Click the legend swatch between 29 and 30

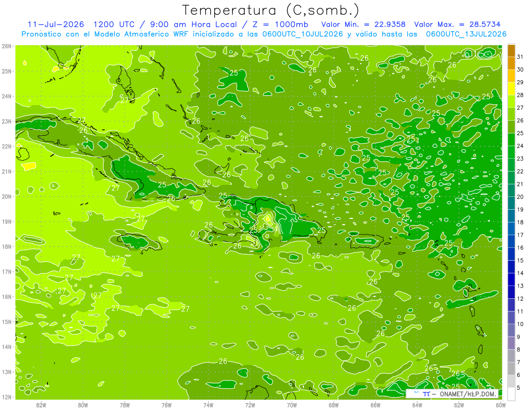point(512,76)
